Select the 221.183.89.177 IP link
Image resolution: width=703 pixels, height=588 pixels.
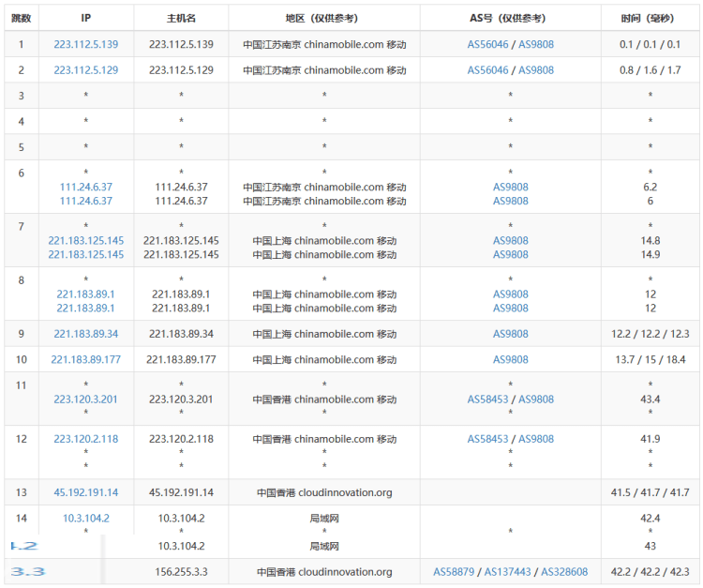pyautogui.click(x=86, y=360)
